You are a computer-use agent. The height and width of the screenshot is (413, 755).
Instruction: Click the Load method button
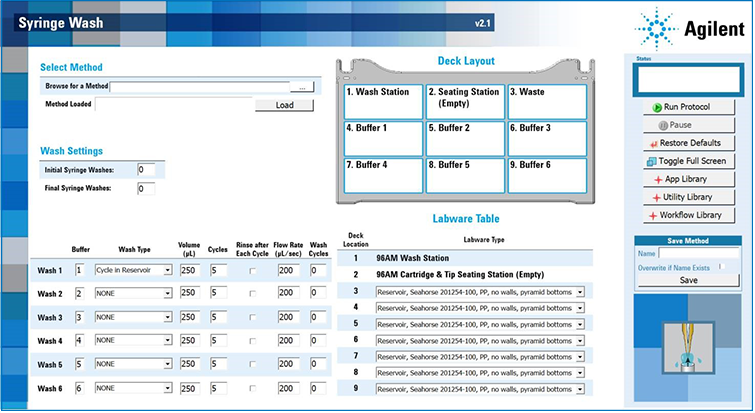pyautogui.click(x=284, y=105)
